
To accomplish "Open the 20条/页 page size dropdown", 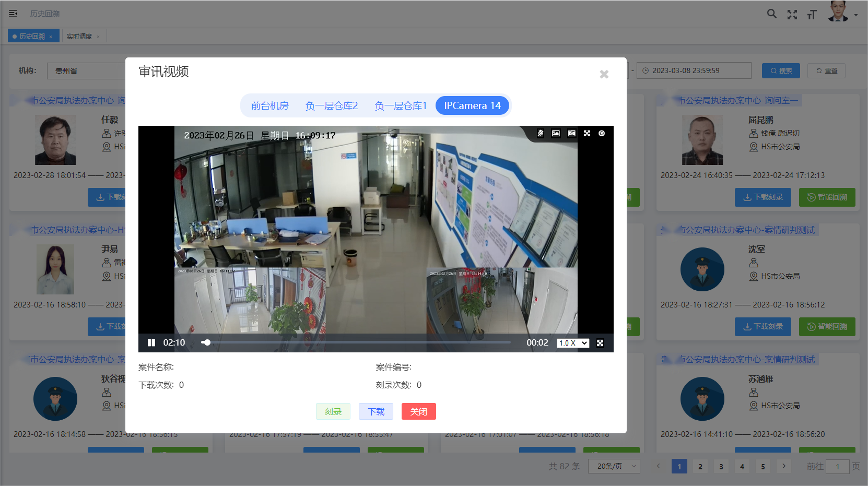I will [614, 466].
